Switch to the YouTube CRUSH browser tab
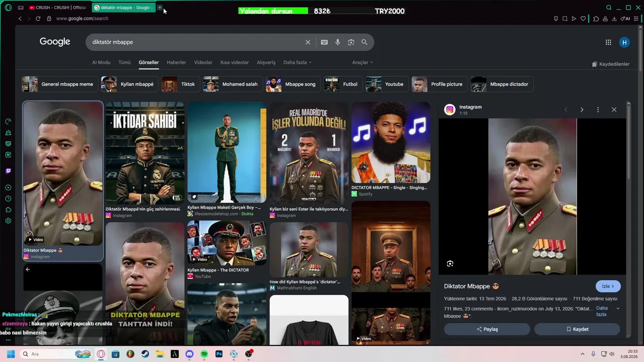The width and height of the screenshot is (644, 362). click(x=57, y=8)
